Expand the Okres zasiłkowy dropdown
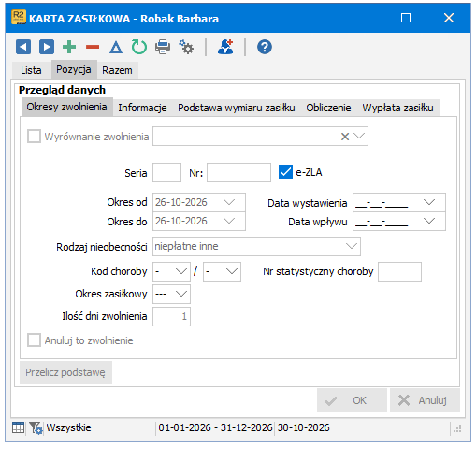Image resolution: width=476 pixels, height=449 pixels. pos(181,294)
